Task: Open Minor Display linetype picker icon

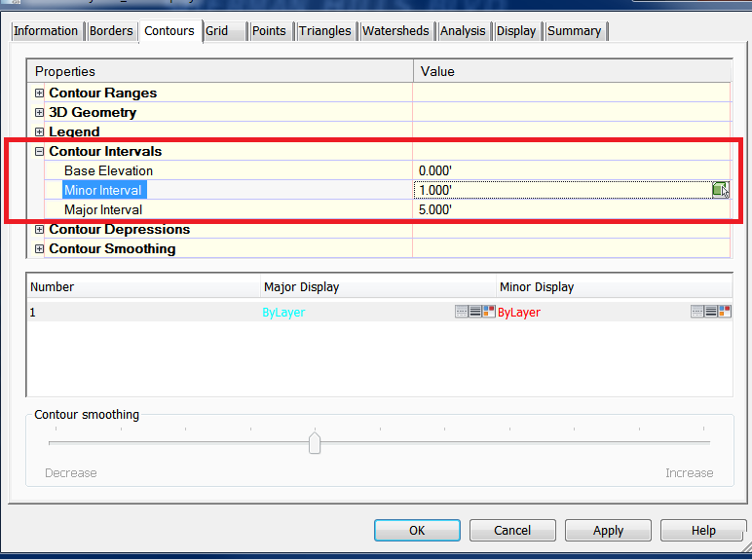Action: click(x=697, y=312)
